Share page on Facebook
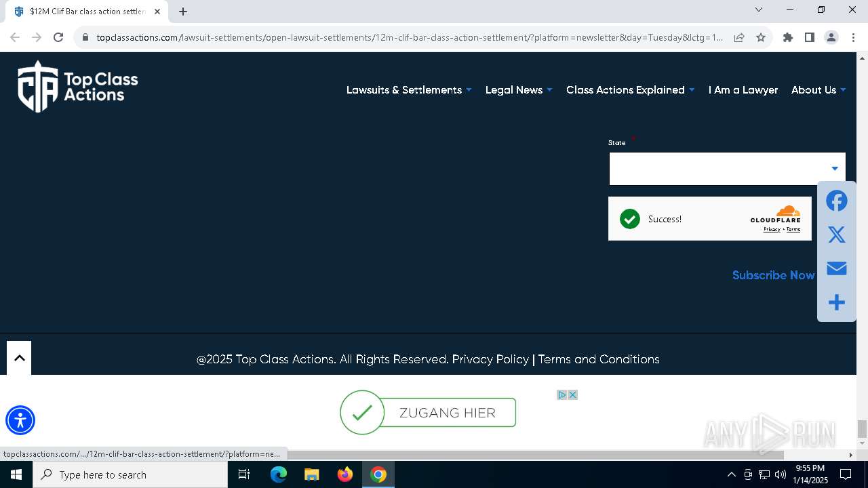 point(837,201)
